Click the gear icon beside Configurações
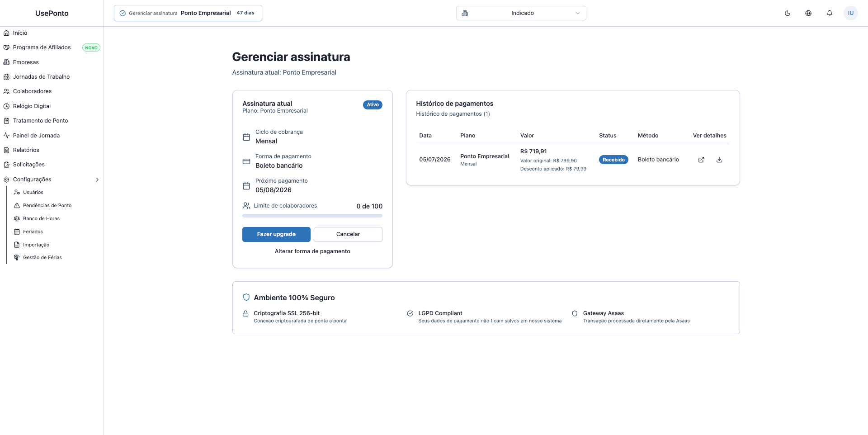This screenshot has height=435, width=868. (6, 180)
